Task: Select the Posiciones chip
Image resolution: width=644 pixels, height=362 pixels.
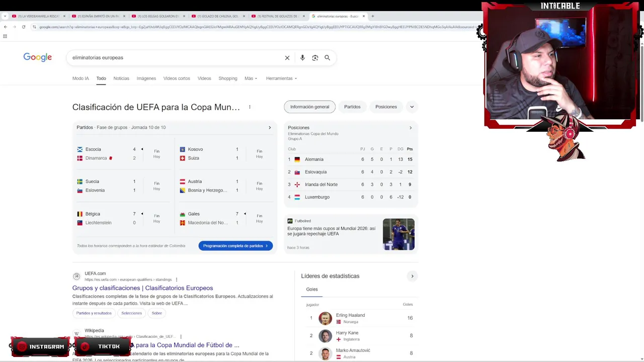Action: point(386,107)
